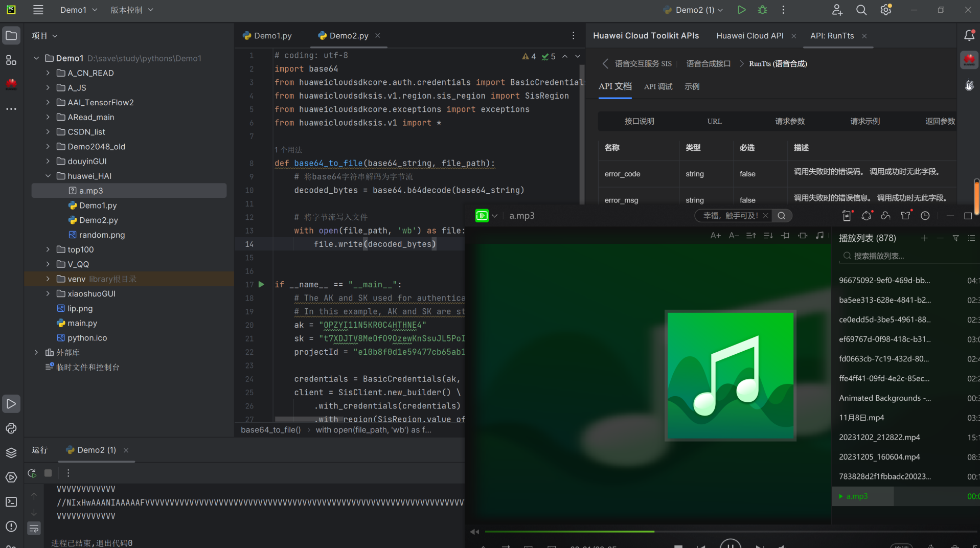Viewport: 980px width, 548px height.
Task: Toggle soft-wrap in the run console
Action: [34, 529]
